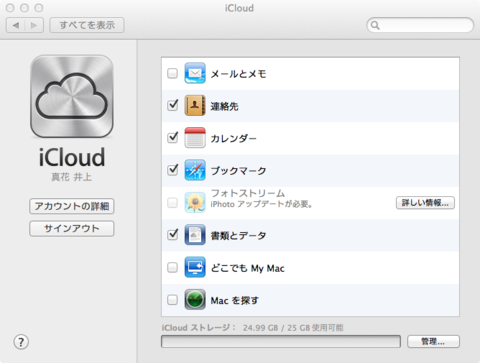
Task: Click the 管理... storage manage button
Action: [x=433, y=342]
